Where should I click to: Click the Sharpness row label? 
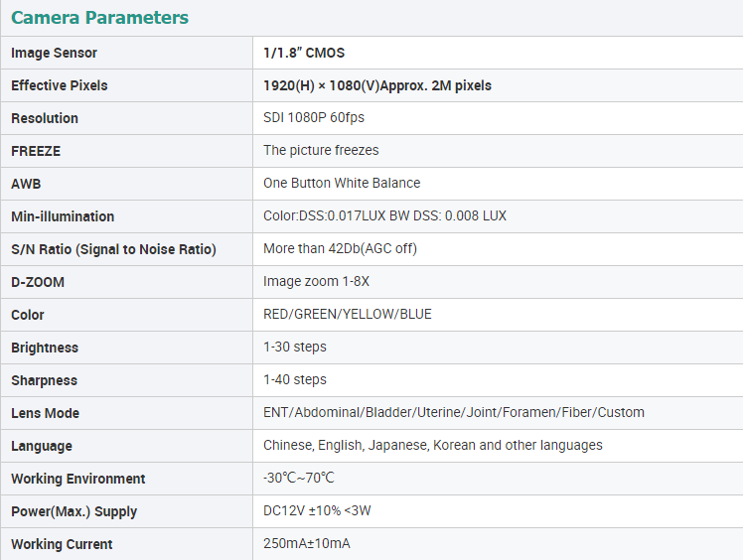(44, 380)
